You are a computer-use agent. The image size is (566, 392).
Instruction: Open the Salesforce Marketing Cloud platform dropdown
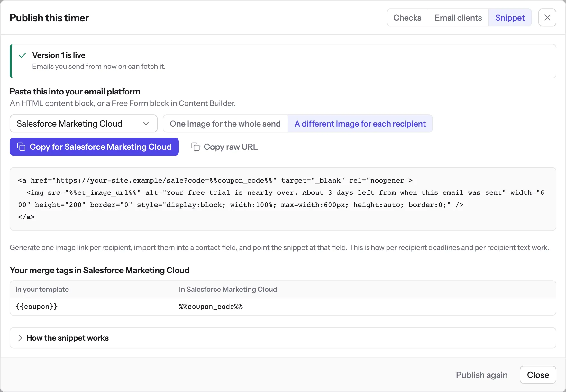click(x=84, y=124)
